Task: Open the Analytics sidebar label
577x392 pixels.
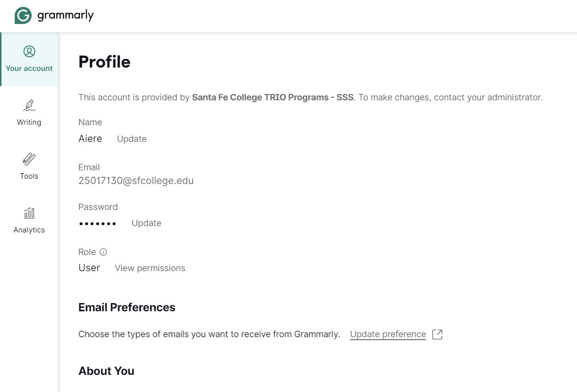Action: [29, 230]
